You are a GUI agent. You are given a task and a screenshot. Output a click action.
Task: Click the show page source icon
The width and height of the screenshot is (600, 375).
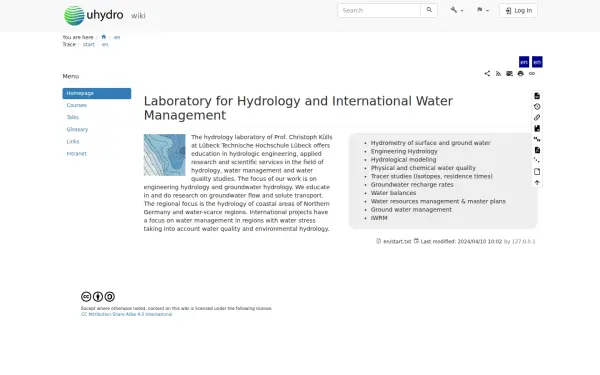click(x=537, y=96)
